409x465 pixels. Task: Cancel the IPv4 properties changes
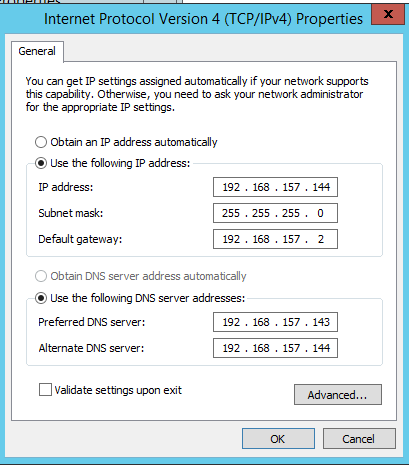pos(359,439)
